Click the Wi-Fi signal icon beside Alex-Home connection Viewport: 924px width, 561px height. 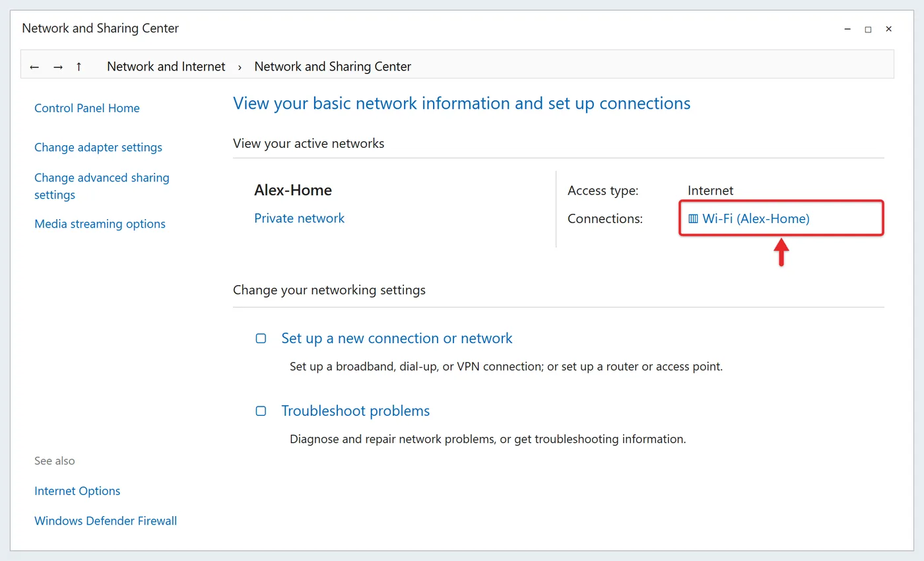693,218
